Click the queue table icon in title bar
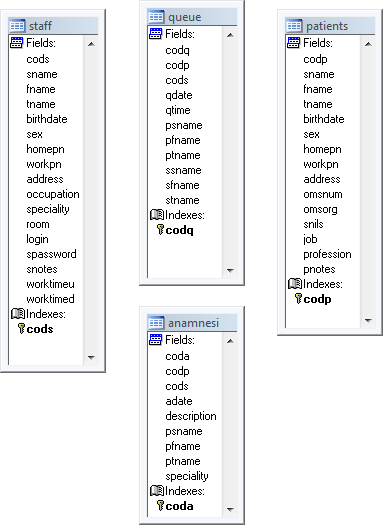The height and width of the screenshot is (526, 384). [156, 17]
